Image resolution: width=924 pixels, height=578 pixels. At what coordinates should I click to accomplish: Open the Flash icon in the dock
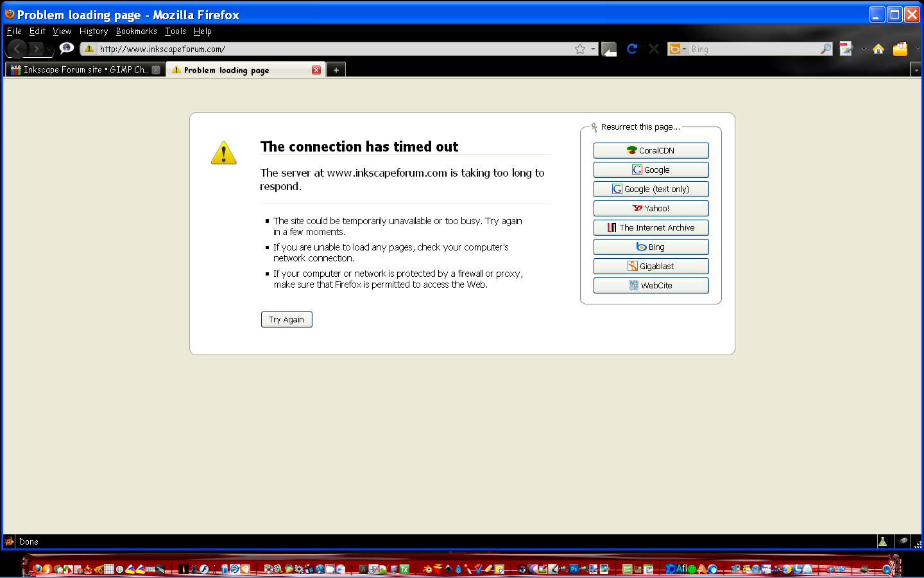click(203, 569)
